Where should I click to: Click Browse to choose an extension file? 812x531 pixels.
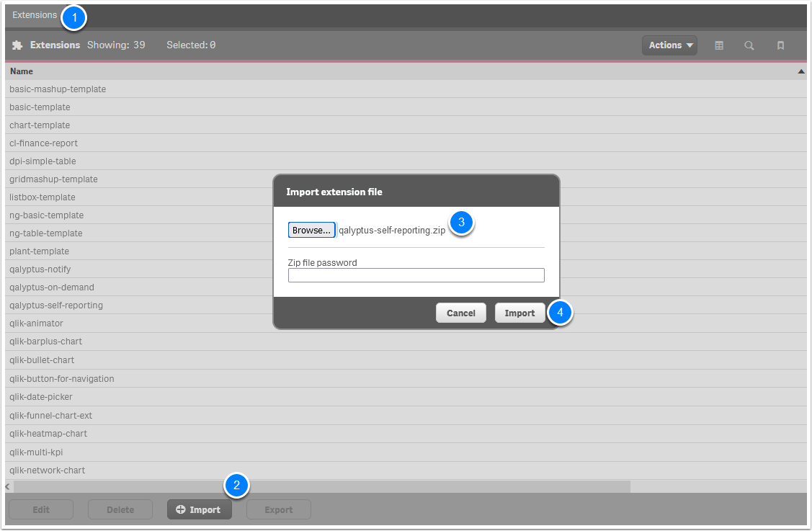click(x=311, y=229)
